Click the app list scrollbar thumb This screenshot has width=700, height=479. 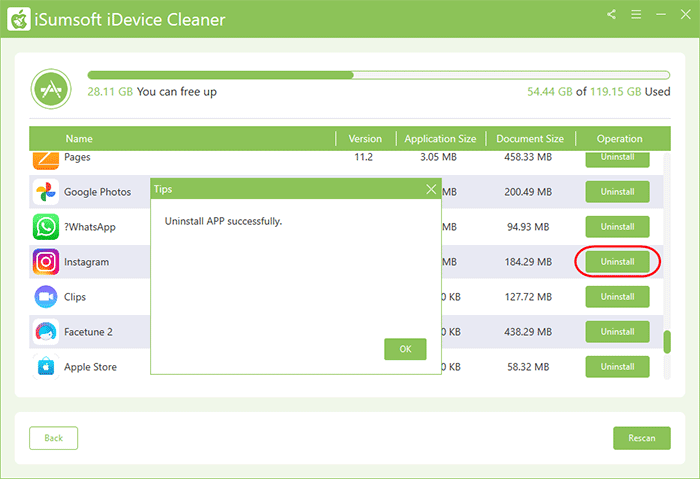(667, 342)
